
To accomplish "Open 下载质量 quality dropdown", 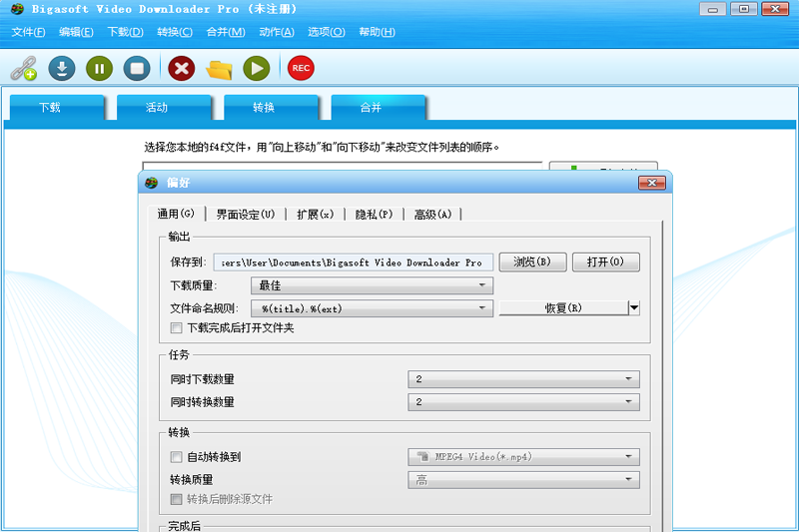I will tap(372, 285).
